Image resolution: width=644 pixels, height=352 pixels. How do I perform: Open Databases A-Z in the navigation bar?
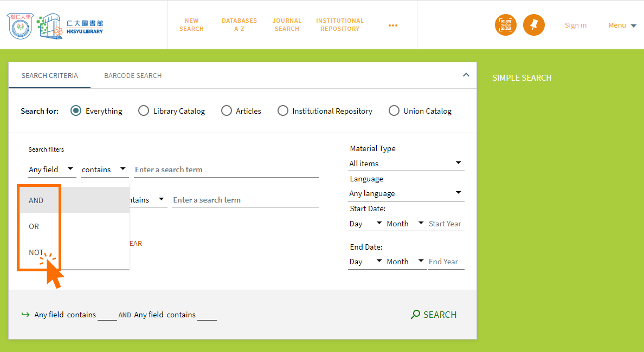coord(239,25)
